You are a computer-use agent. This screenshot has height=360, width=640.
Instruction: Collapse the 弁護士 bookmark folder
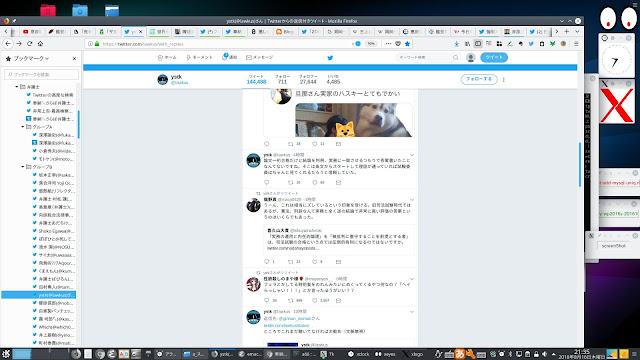(x=17, y=87)
